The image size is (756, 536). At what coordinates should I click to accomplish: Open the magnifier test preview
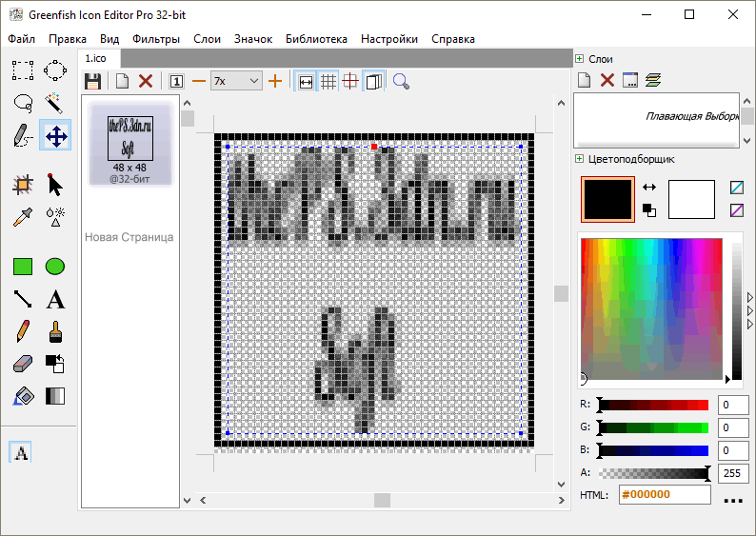coord(401,81)
